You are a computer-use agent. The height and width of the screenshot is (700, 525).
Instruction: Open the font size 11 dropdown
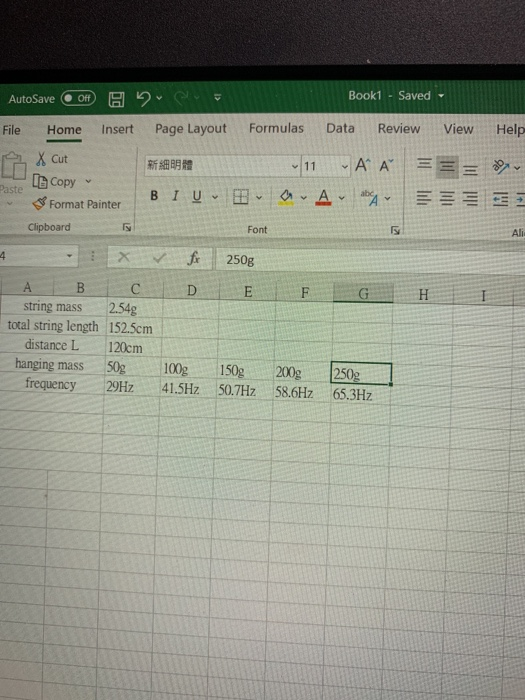click(x=345, y=167)
